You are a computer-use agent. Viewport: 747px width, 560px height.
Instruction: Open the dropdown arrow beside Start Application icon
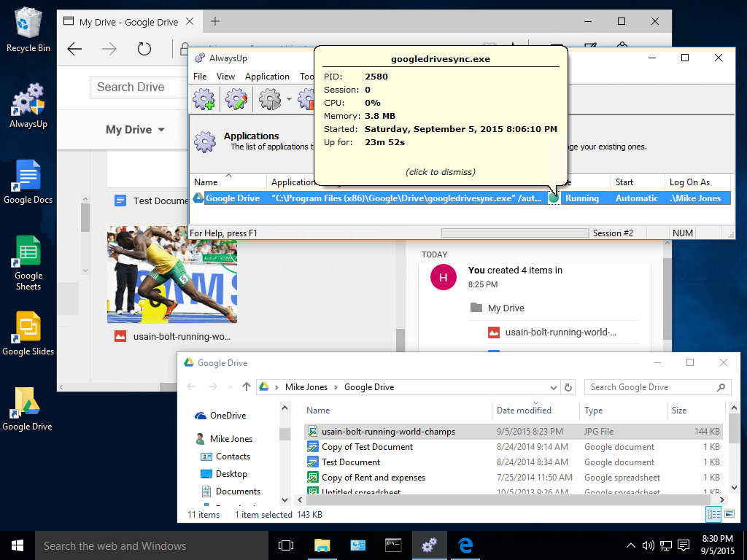click(289, 99)
